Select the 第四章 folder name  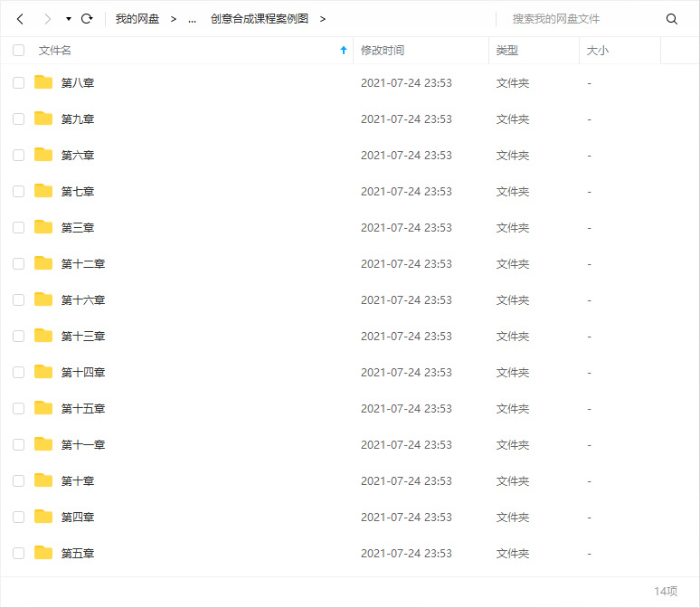[x=78, y=518]
